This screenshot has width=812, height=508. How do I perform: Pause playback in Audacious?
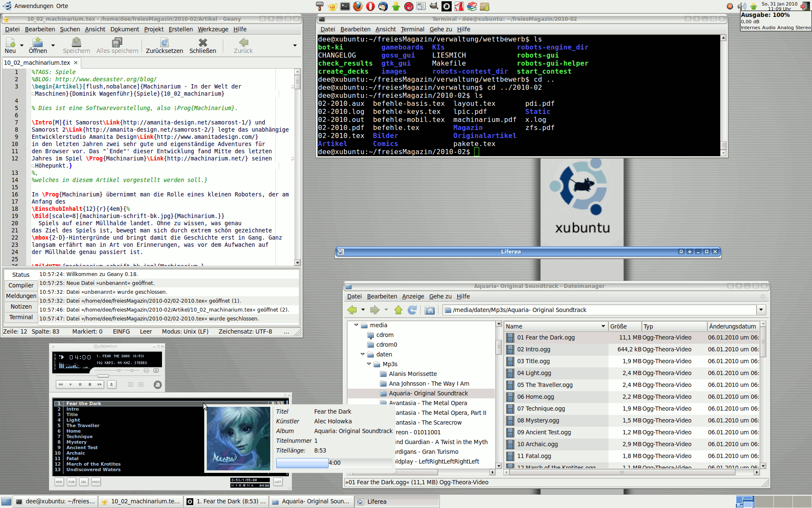(x=80, y=384)
